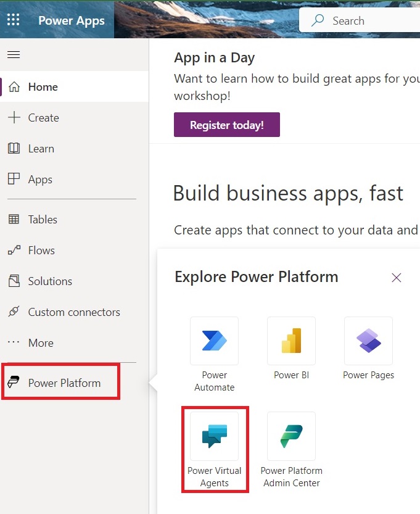
Task: Open the Learn section
Action: (x=41, y=149)
